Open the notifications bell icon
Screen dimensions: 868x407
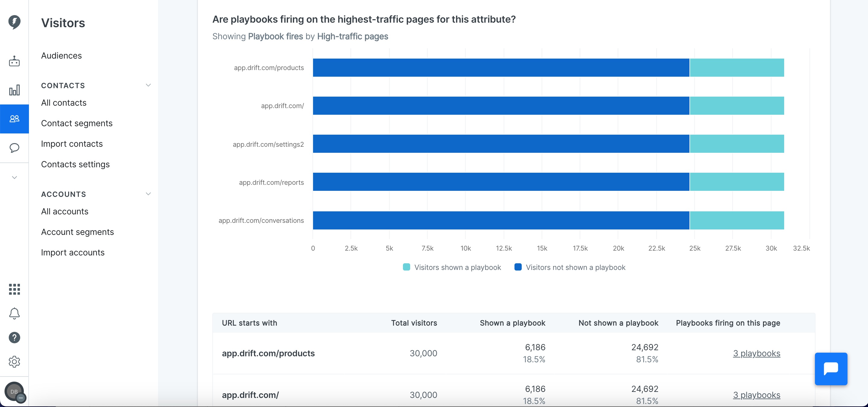[x=14, y=313]
